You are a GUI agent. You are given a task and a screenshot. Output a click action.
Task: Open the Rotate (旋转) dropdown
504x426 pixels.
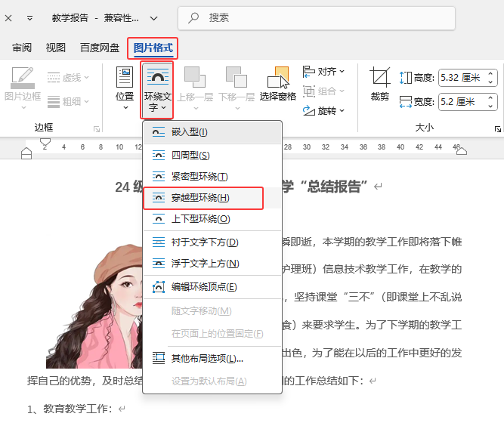[323, 111]
